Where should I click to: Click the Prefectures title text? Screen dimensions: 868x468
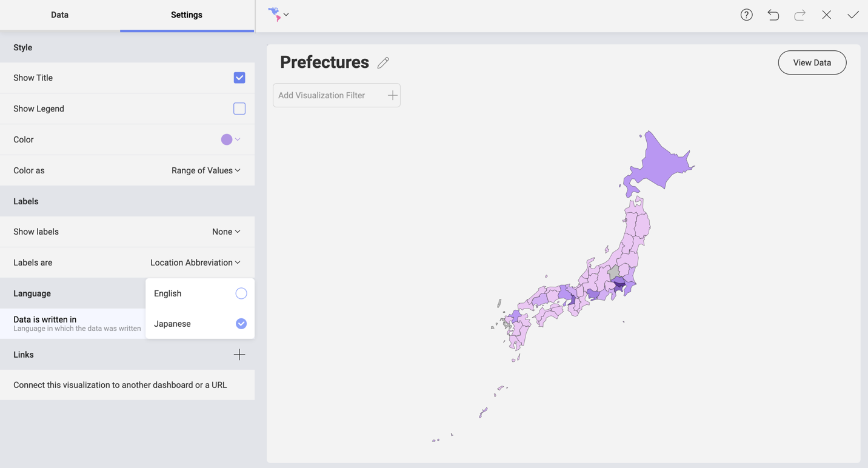click(x=324, y=62)
